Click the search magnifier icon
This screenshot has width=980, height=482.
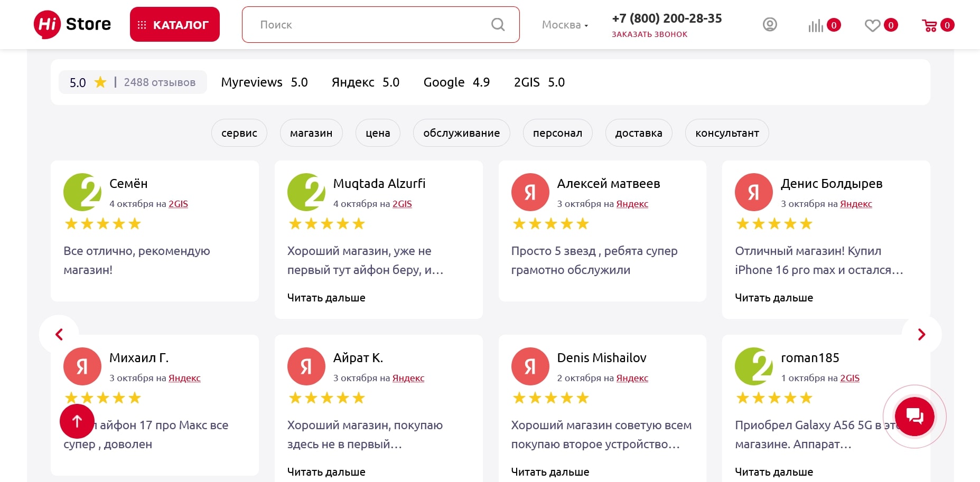coord(498,24)
